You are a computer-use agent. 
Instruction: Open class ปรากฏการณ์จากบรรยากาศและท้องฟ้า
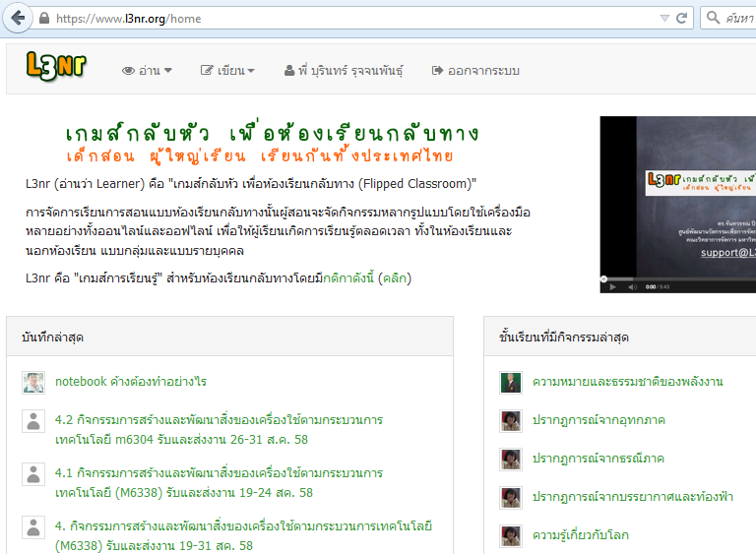point(633,496)
